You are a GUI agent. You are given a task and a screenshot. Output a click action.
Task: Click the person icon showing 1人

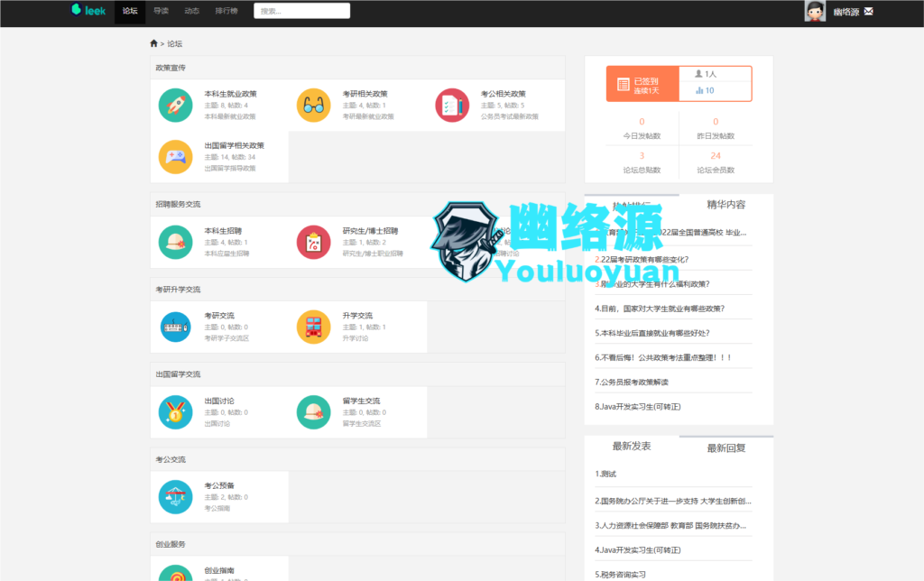[x=699, y=74]
